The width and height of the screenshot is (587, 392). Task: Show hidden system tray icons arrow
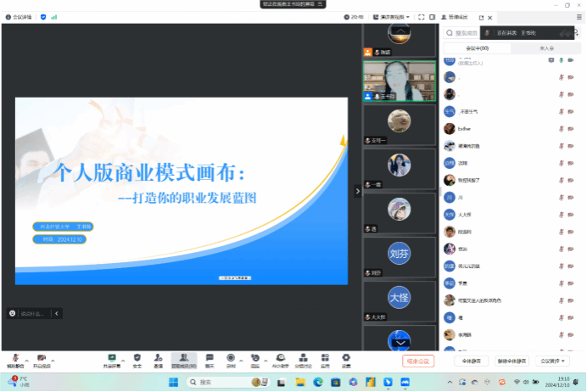[450, 382]
